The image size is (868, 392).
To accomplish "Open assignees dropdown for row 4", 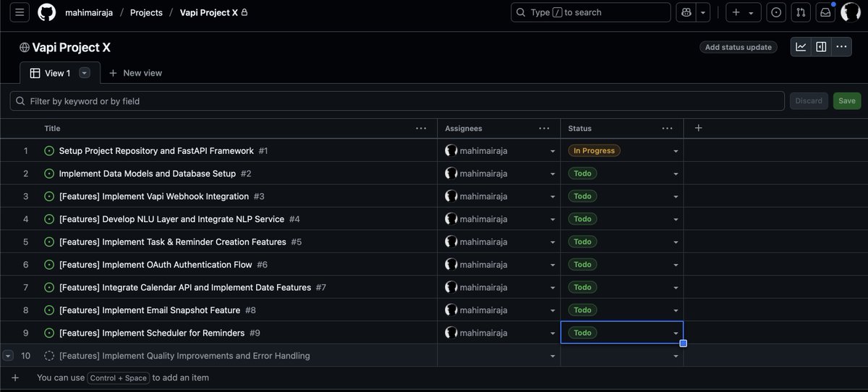I will [x=553, y=219].
